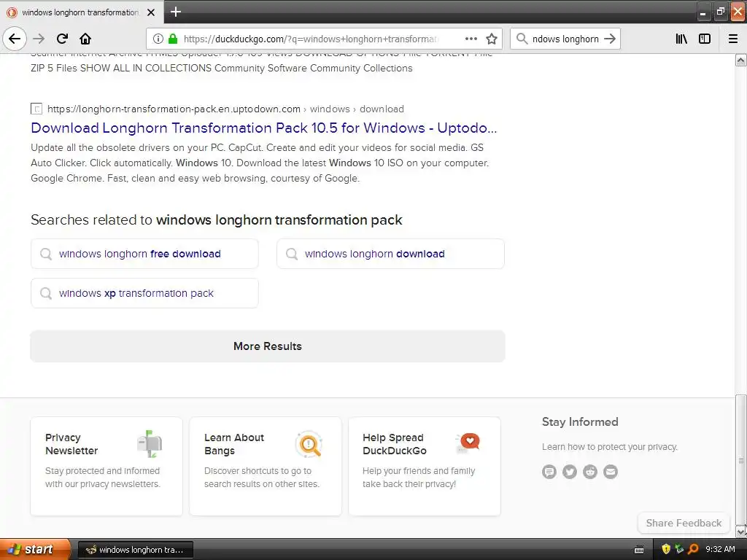Open the Learn About Bangs card

pos(266,466)
